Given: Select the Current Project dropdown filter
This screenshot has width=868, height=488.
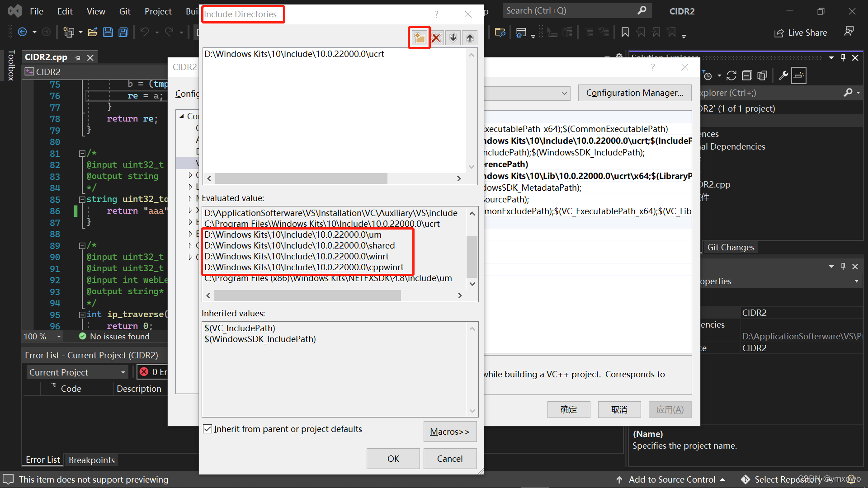Looking at the screenshot, I should click(x=75, y=372).
